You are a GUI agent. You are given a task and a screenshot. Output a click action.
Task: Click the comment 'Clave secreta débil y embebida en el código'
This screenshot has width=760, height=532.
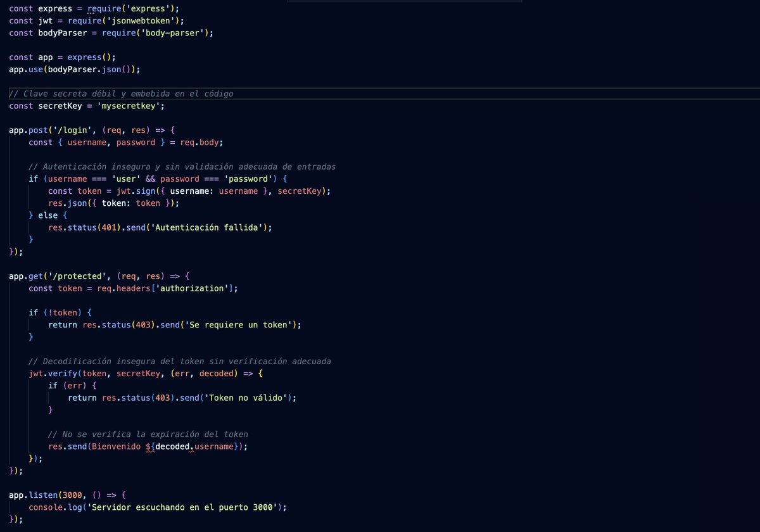coord(121,94)
